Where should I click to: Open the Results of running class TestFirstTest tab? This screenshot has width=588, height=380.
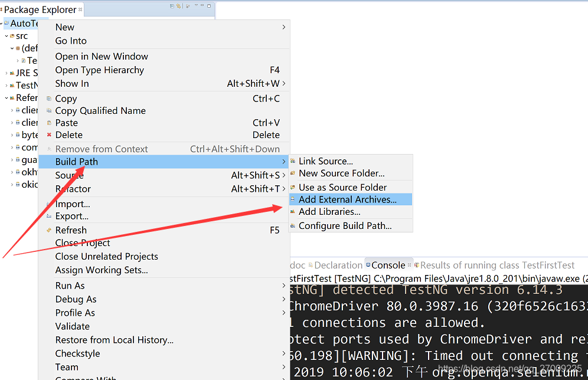494,265
